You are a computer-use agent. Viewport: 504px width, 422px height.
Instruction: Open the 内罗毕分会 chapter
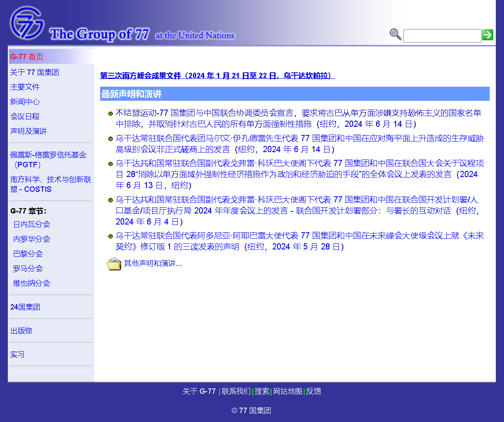coord(32,239)
